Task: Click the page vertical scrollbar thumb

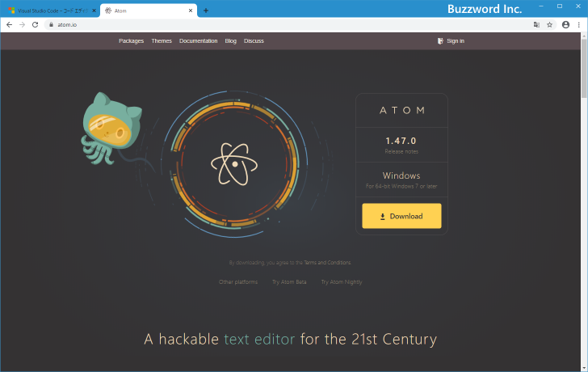Action: coord(584,68)
